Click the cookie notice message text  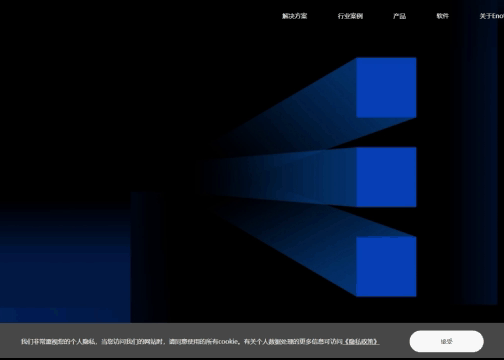200,342
